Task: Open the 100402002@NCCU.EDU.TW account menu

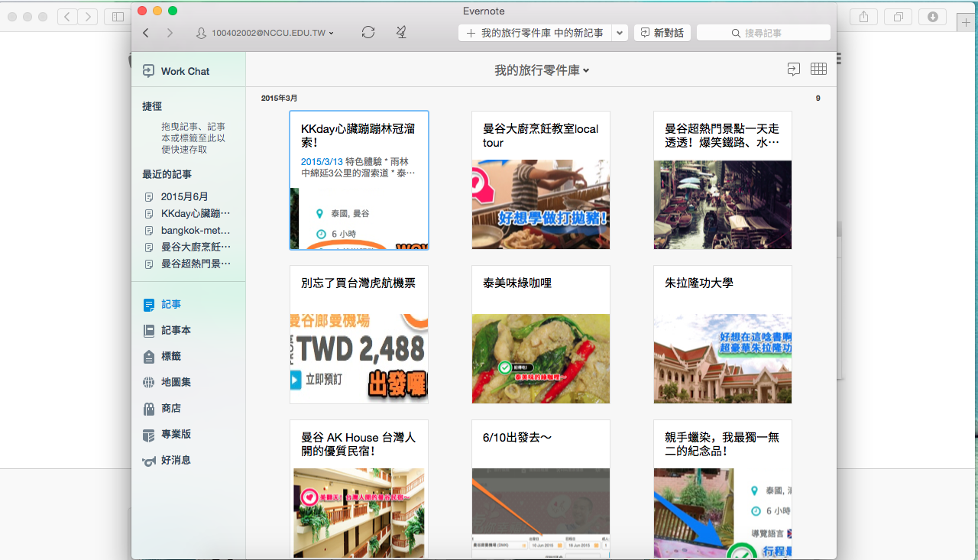Action: 265,33
